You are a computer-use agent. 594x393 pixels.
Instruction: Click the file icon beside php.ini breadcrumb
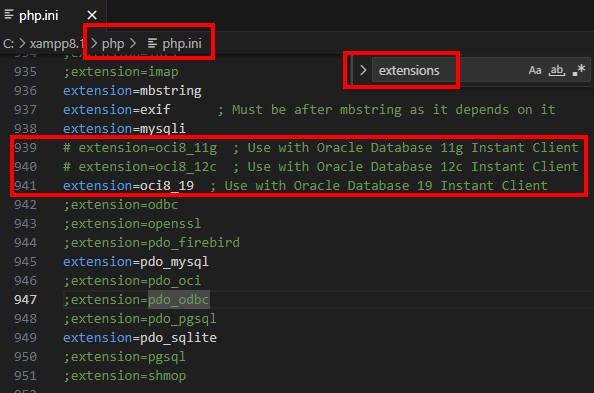point(152,43)
